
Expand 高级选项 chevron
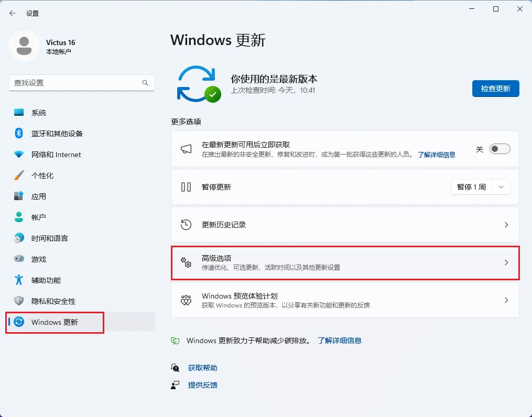(x=506, y=262)
